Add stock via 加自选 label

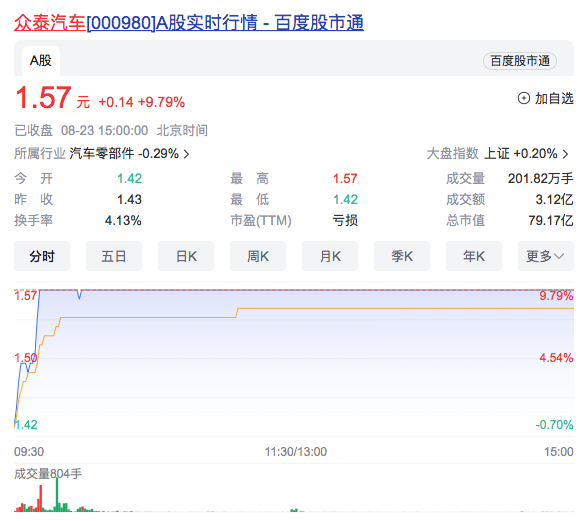pyautogui.click(x=554, y=98)
